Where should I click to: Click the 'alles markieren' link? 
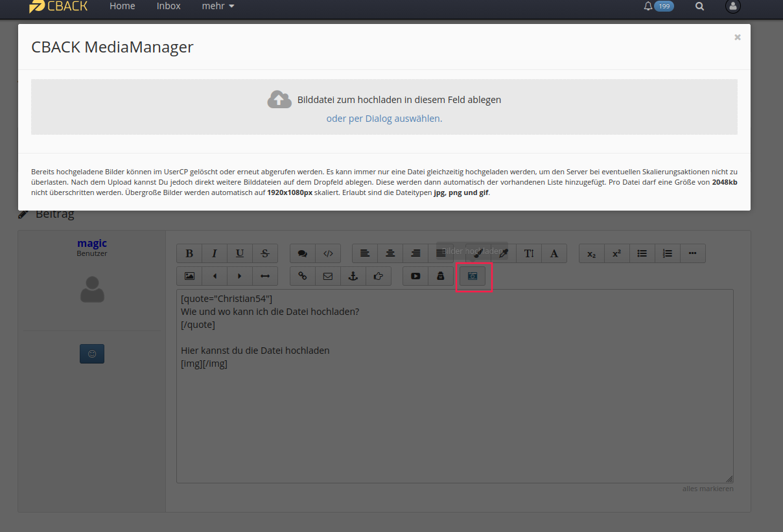coord(708,489)
